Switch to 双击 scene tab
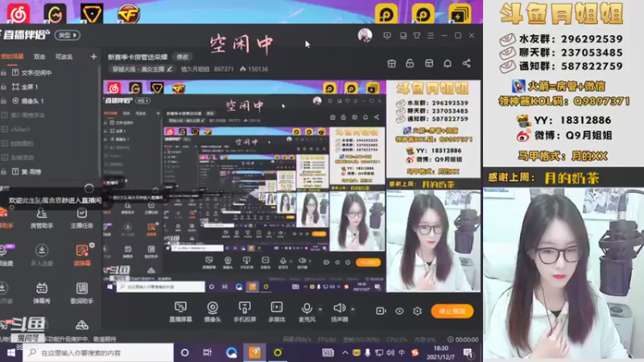This screenshot has width=644, height=362. tap(39, 56)
